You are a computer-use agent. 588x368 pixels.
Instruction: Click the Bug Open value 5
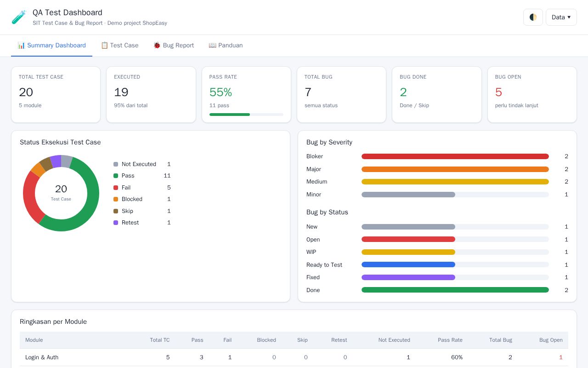[498, 92]
